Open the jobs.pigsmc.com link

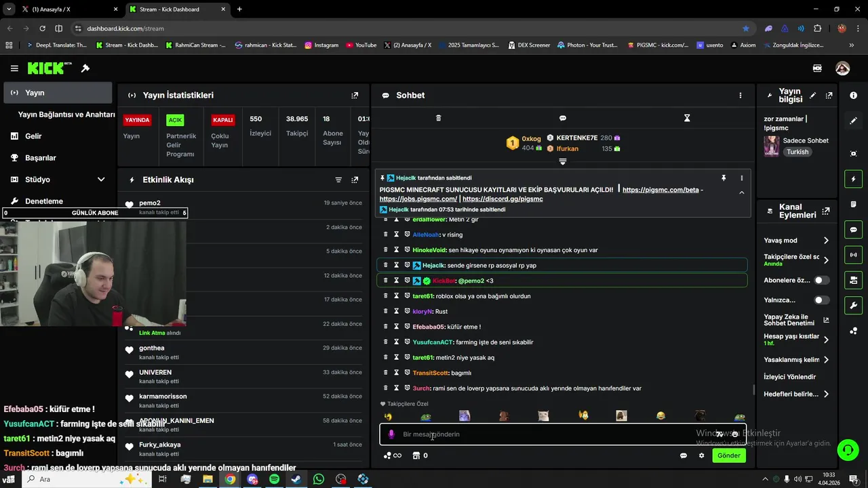coord(418,199)
